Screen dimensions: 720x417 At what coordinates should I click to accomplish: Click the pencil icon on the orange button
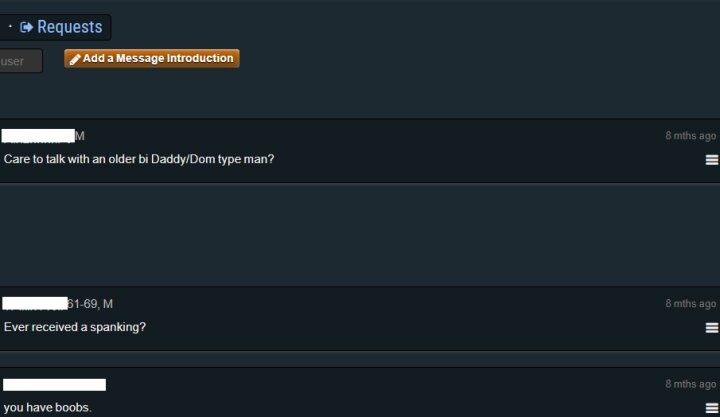[x=75, y=59]
